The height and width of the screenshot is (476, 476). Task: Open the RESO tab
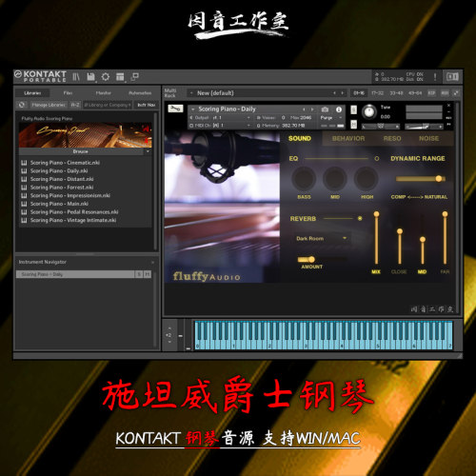coord(392,139)
